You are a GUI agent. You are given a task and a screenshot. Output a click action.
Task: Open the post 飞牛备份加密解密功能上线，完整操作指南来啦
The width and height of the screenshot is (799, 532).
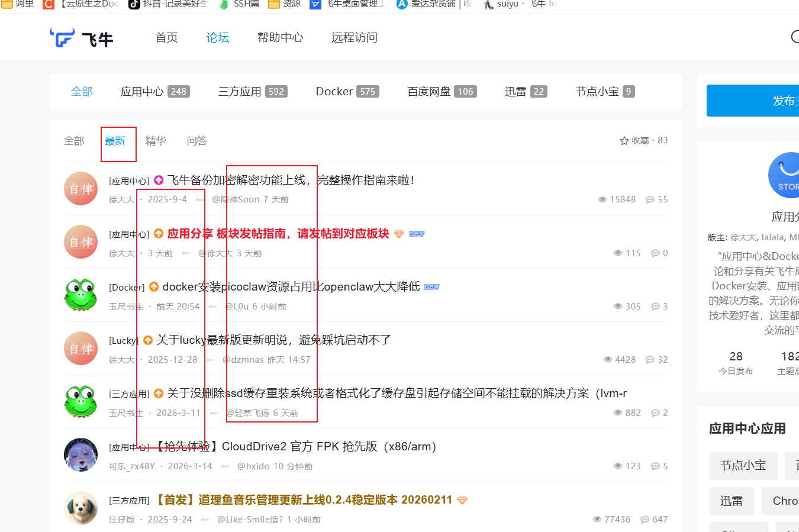coord(291,180)
